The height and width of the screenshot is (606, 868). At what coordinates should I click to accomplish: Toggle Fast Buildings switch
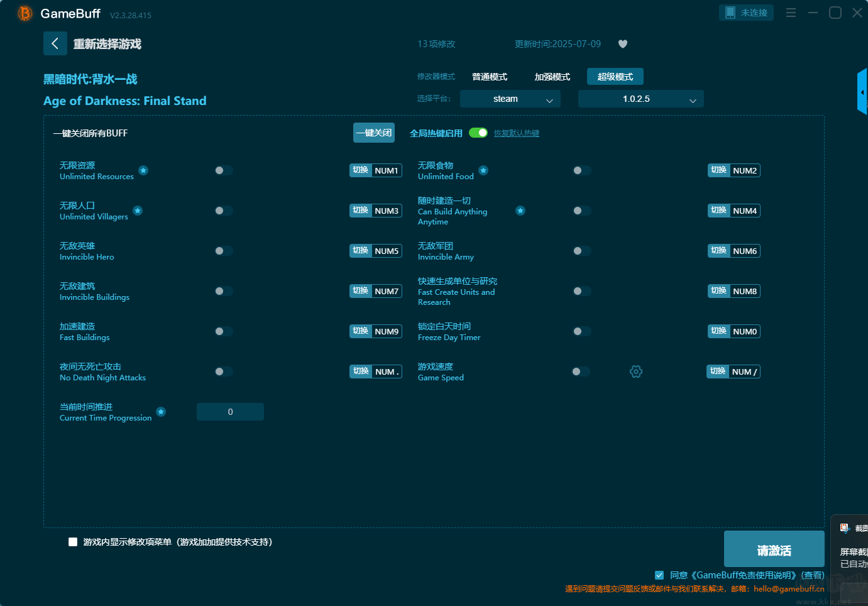(223, 331)
